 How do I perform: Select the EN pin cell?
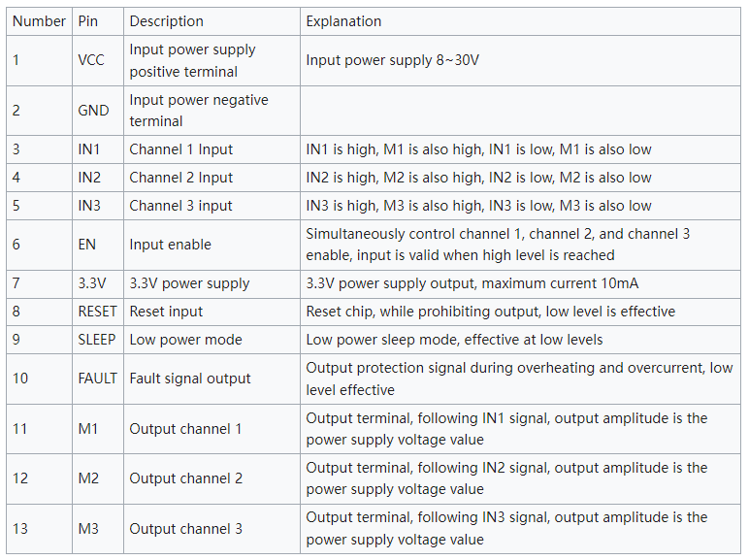[98, 246]
